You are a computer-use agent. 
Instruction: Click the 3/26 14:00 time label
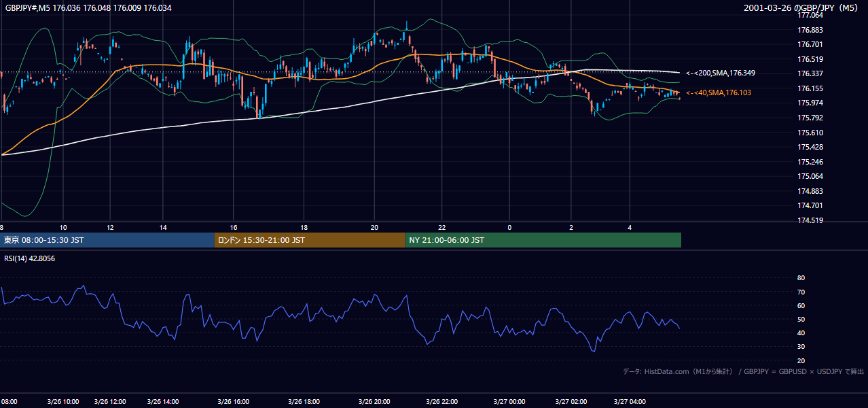coord(163,401)
